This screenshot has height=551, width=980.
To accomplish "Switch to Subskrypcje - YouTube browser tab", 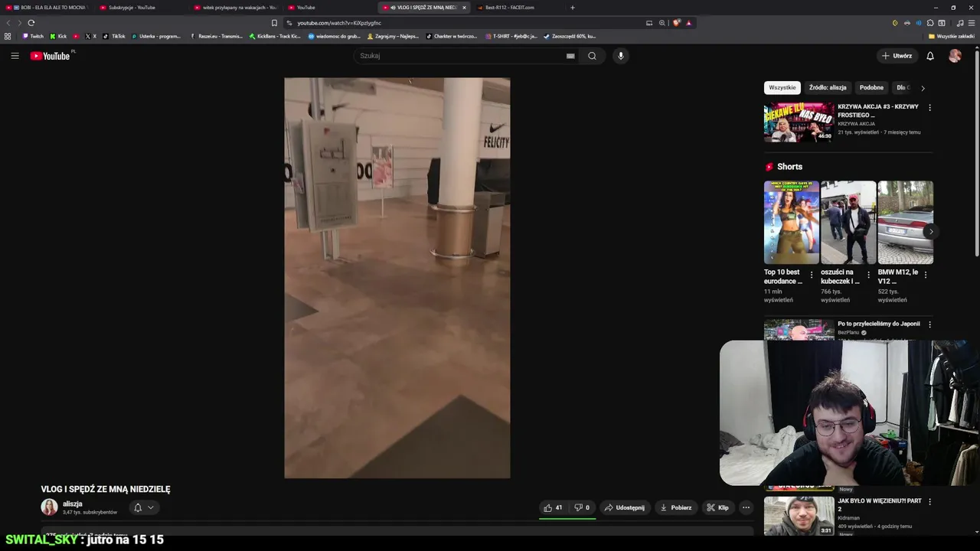I will (139, 8).
